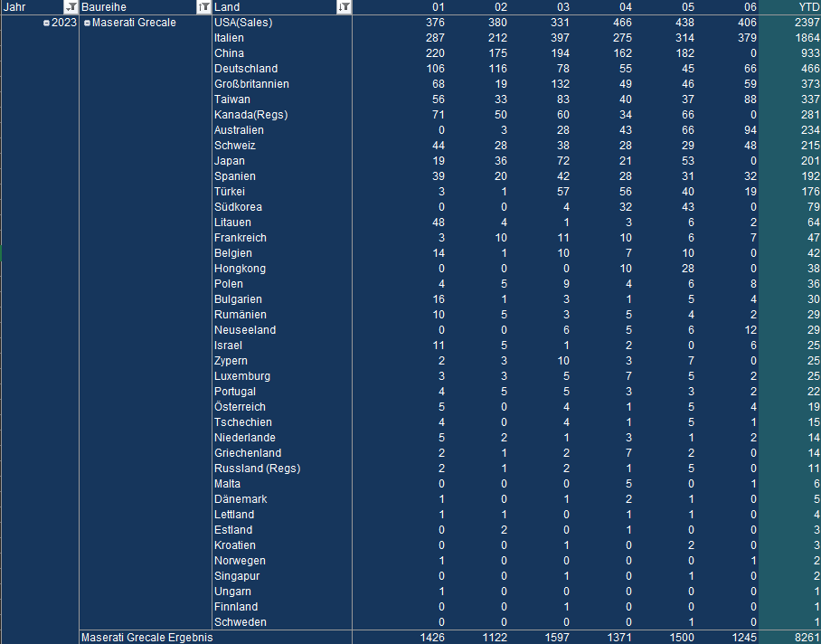
Task: Click the Maserati Grecale Ergebnis total row
Action: point(146,637)
